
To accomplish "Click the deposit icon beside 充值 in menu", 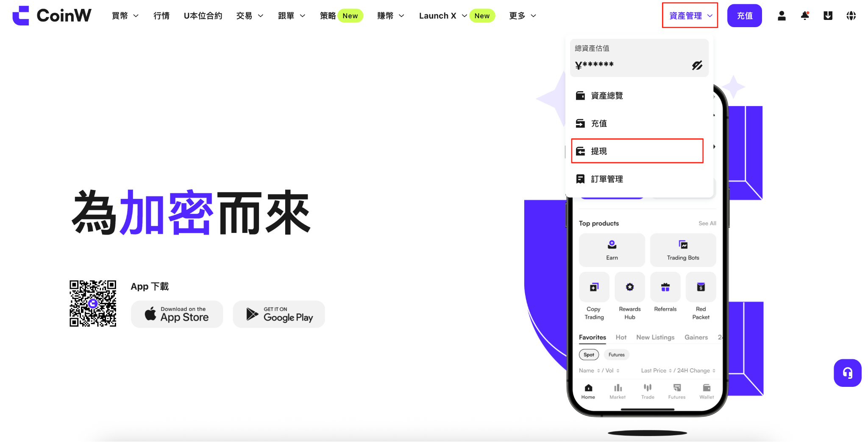I will tap(580, 123).
